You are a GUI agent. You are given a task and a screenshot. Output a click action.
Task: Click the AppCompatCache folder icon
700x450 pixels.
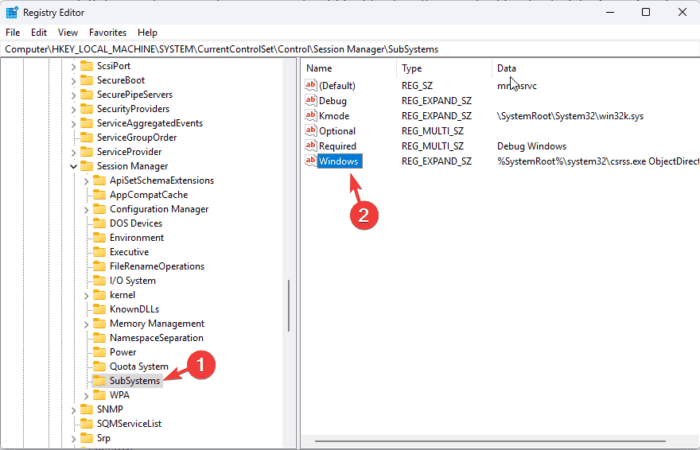[99, 195]
